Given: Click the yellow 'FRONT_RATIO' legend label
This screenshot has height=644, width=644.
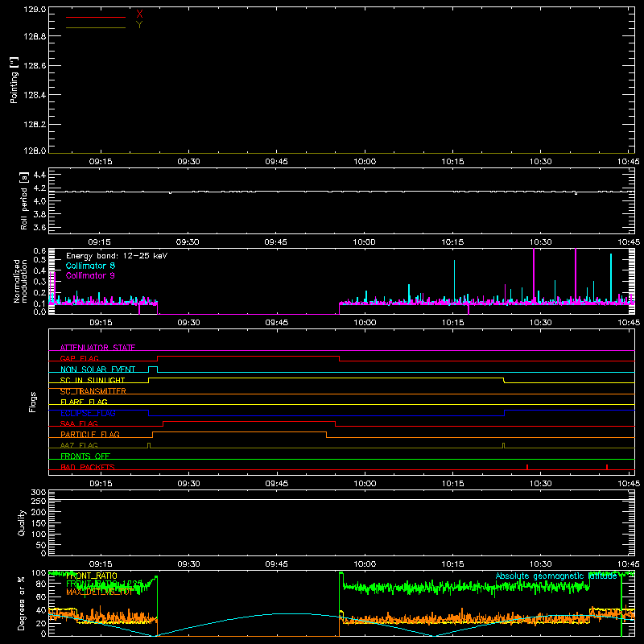Looking at the screenshot, I should click(x=92, y=576).
